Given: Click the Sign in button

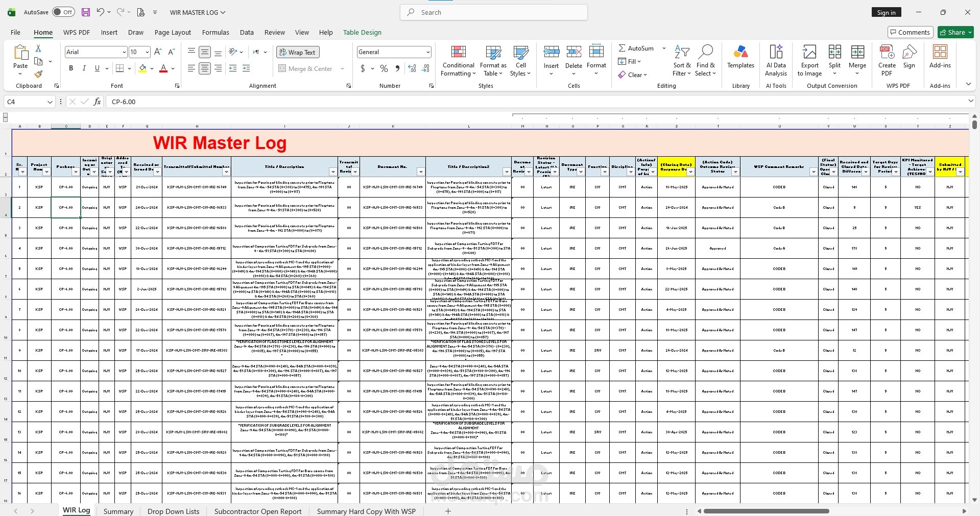Looking at the screenshot, I should [886, 12].
